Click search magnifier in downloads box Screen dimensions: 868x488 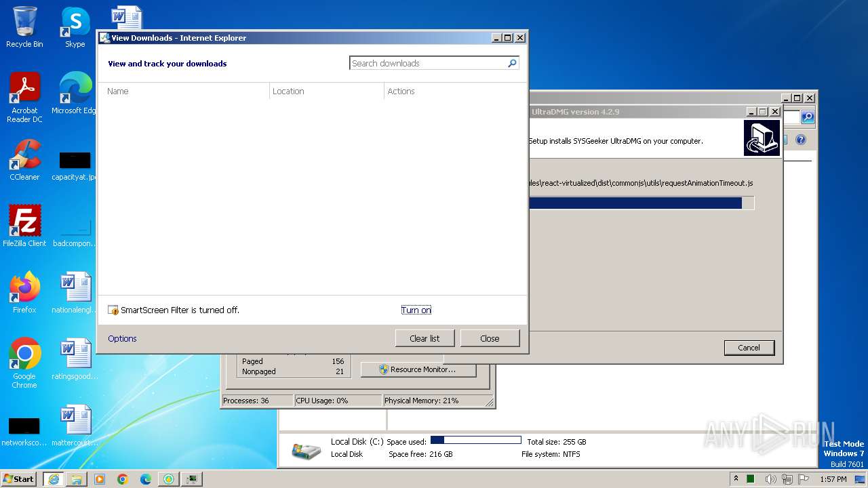pyautogui.click(x=512, y=63)
